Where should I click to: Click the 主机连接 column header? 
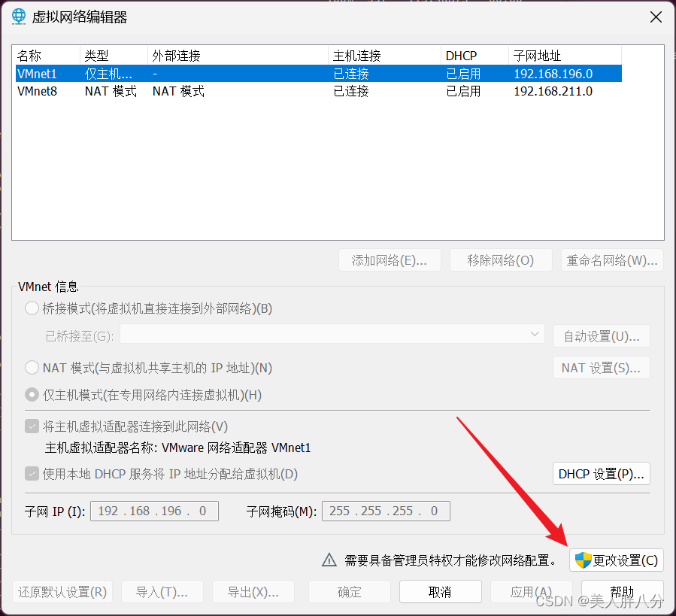384,56
